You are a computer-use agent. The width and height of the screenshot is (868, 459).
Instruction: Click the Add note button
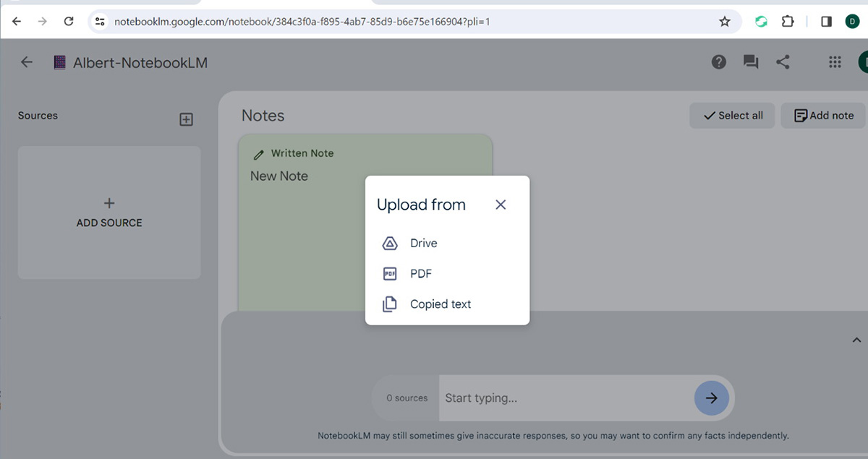click(x=823, y=116)
